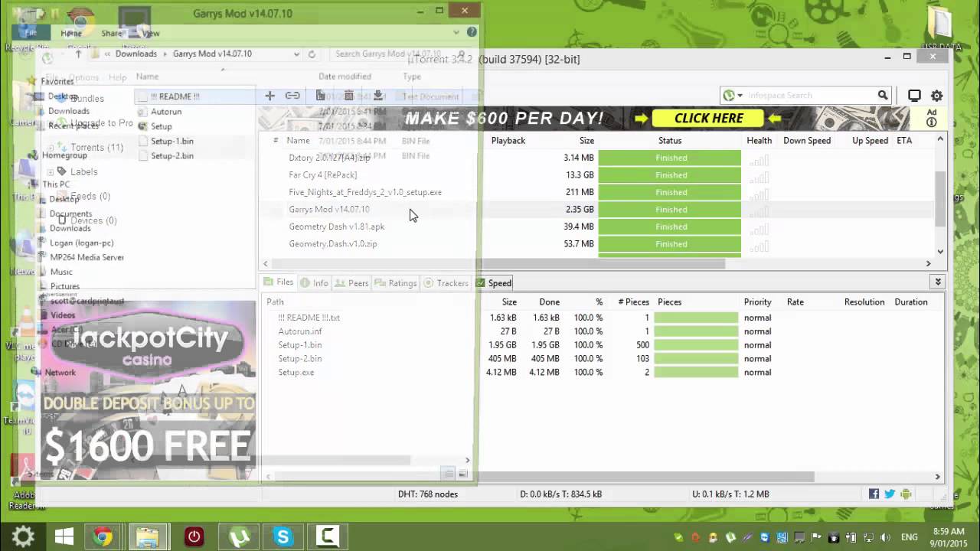Click the ENG language indicator in system tray
The height and width of the screenshot is (551, 980).
[909, 537]
